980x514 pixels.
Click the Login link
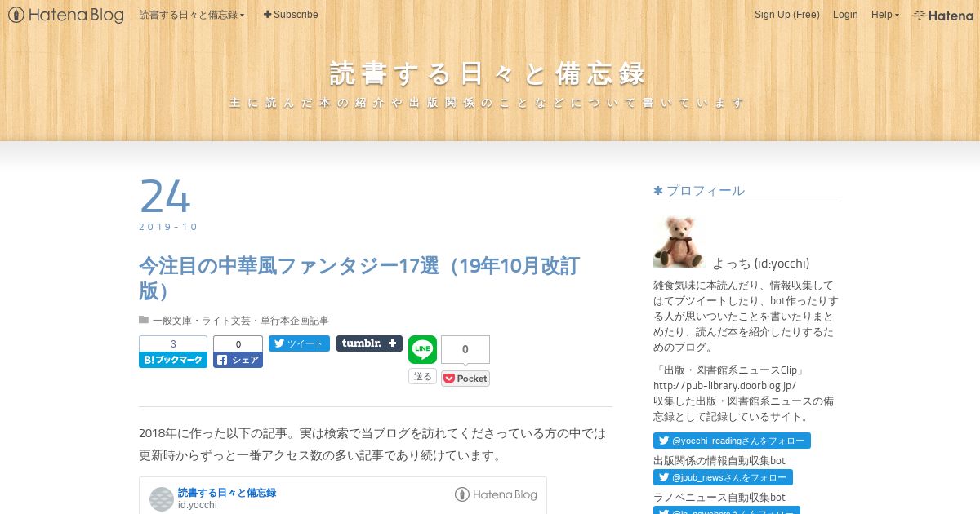[845, 15]
